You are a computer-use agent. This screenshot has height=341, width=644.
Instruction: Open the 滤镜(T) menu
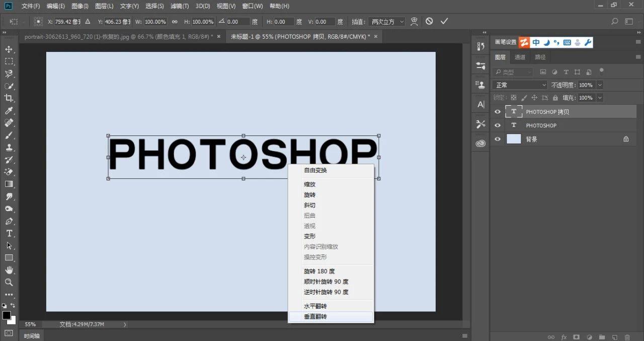(x=180, y=6)
